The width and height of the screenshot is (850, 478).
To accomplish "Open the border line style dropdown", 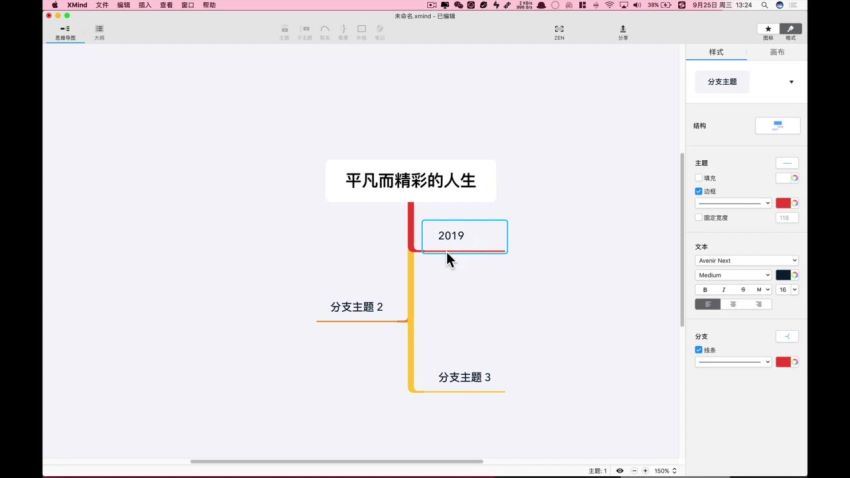I will (x=733, y=203).
